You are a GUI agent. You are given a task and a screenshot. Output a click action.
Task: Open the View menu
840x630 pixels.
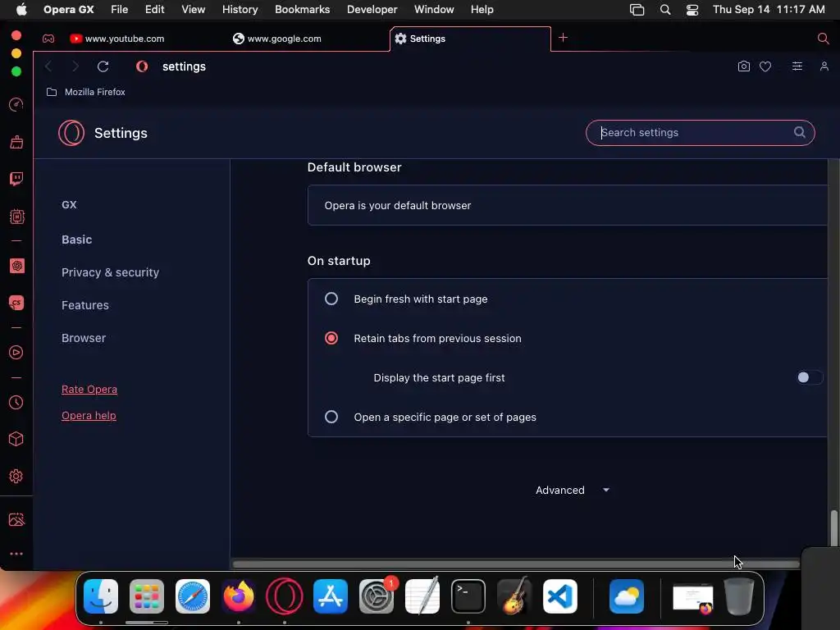[x=194, y=10]
